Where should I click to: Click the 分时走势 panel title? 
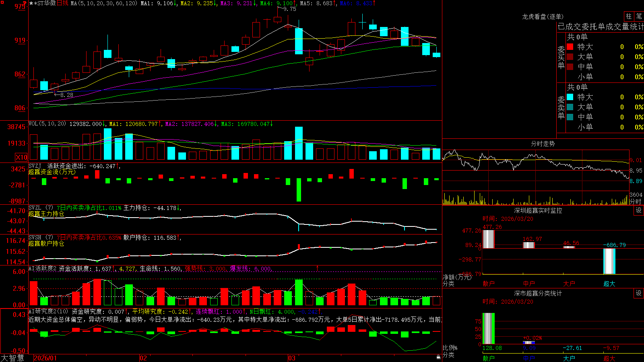[543, 144]
